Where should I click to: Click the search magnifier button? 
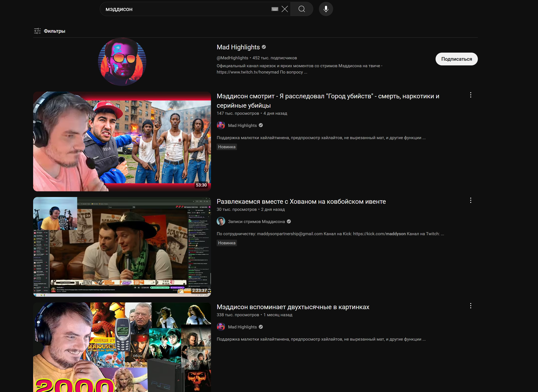[x=302, y=9]
